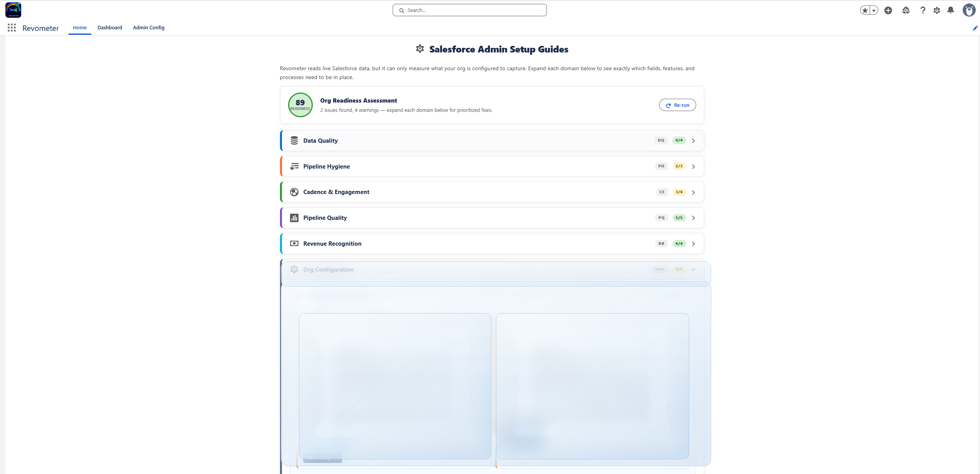
Task: Switch to the Dashboard tab
Action: [x=110, y=28]
